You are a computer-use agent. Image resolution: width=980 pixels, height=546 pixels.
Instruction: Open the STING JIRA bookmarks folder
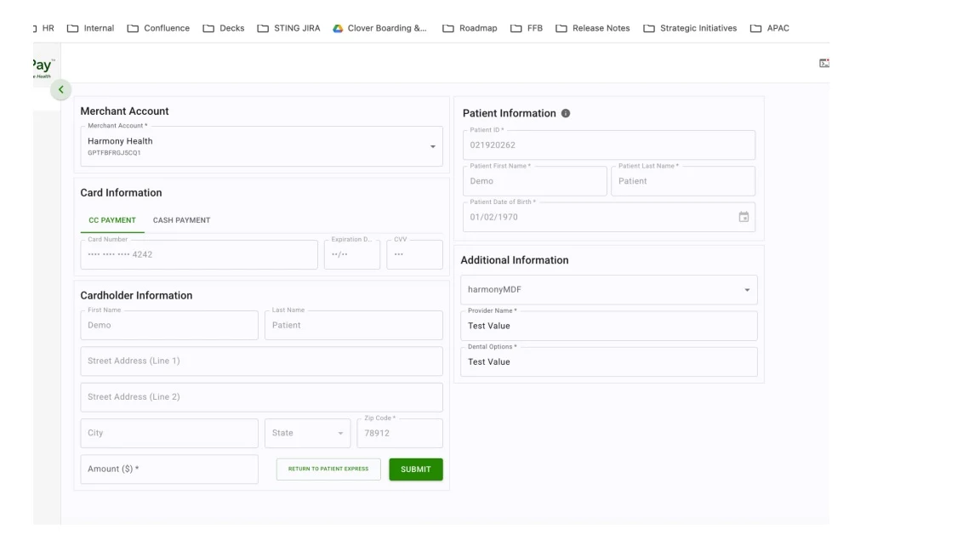(288, 28)
